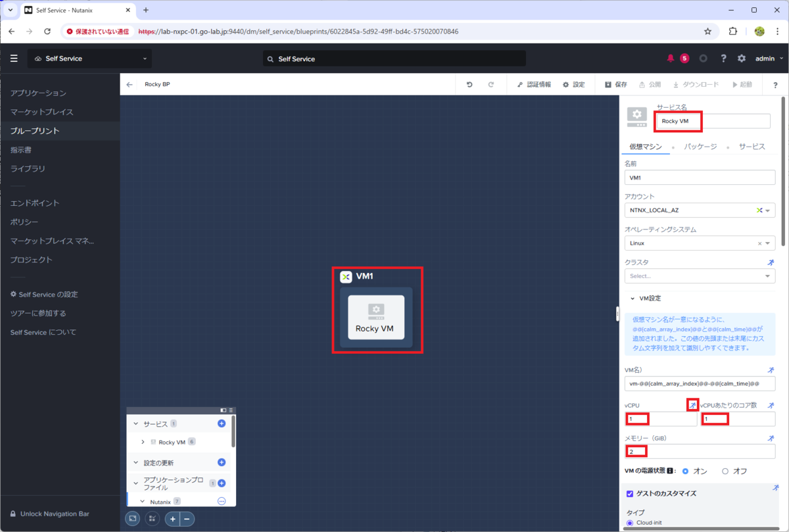This screenshot has width=789, height=532.
Task: Select the Cloud-init type radio button
Action: [630, 523]
